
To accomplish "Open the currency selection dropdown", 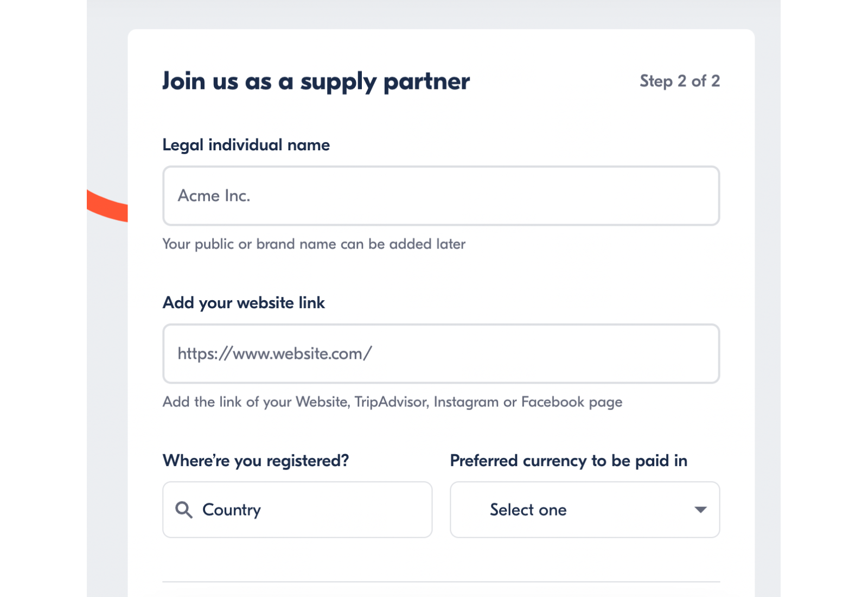I will (x=584, y=510).
